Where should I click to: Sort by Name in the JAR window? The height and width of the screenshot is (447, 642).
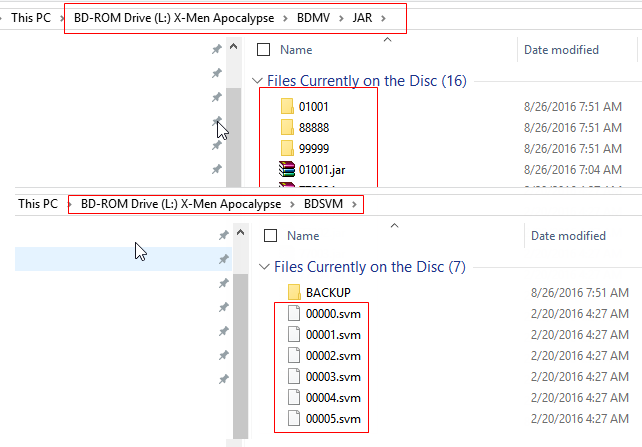click(x=296, y=50)
